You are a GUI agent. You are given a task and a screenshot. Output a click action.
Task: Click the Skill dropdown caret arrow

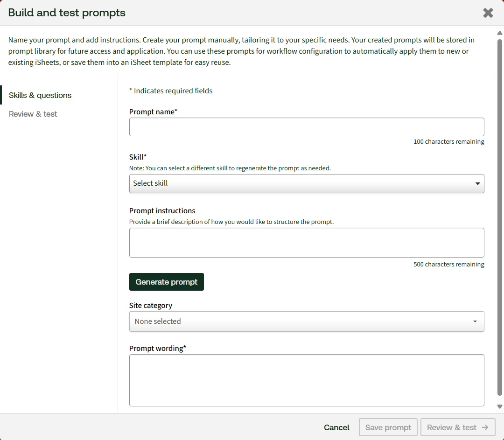pyautogui.click(x=477, y=184)
